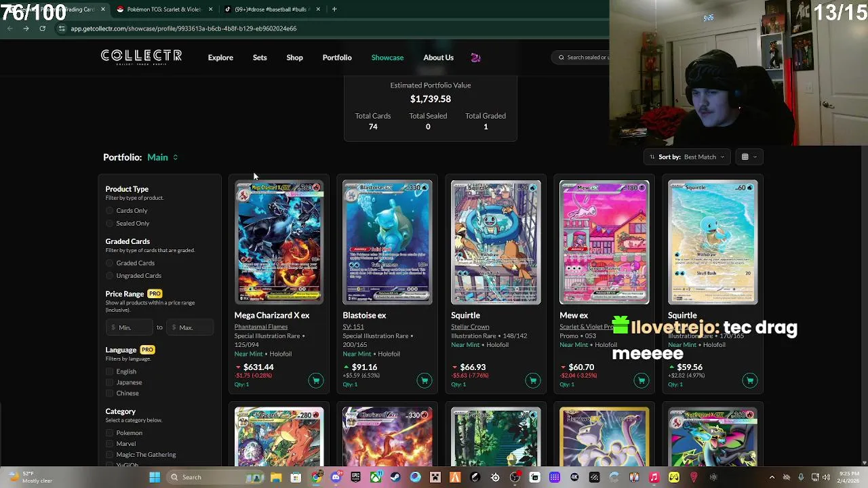The width and height of the screenshot is (868, 488).
Task: Add the $59.56 Squirtle to cart
Action: pyautogui.click(x=749, y=380)
